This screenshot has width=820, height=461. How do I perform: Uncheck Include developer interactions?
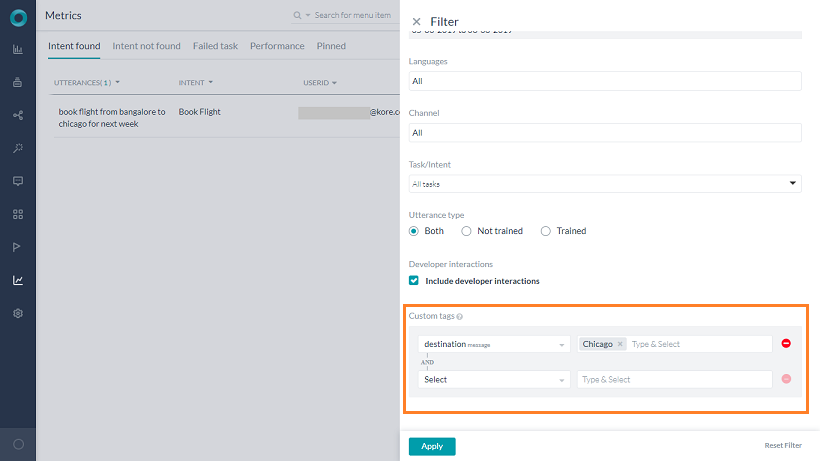click(x=415, y=281)
